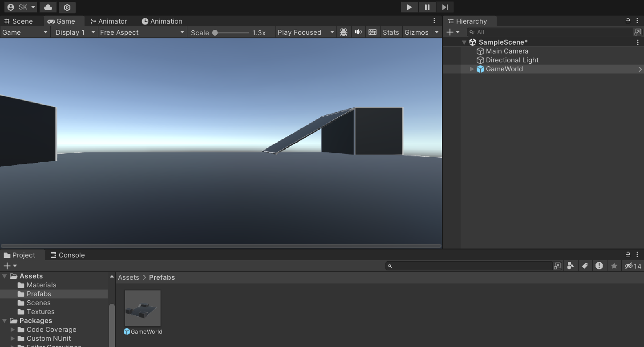644x347 pixels.
Task: Open the Play Focused dropdown
Action: (x=305, y=32)
